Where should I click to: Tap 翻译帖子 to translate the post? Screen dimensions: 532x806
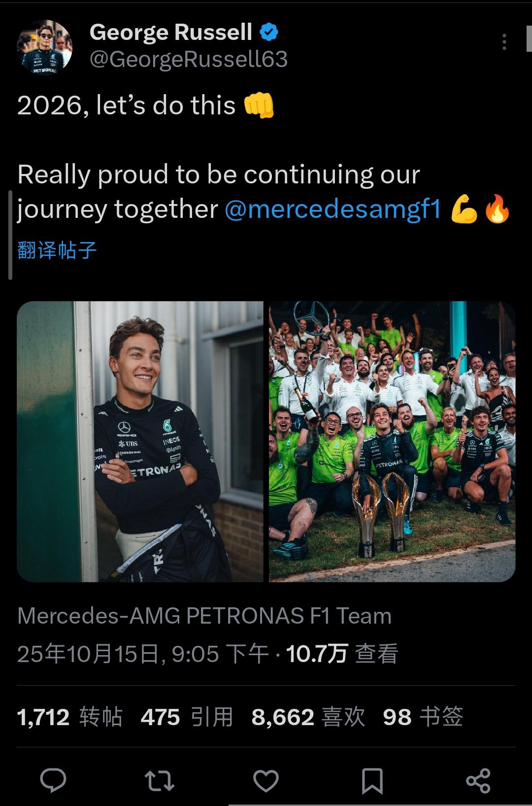57,250
